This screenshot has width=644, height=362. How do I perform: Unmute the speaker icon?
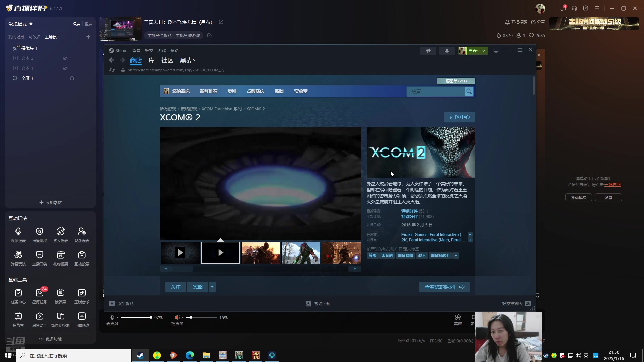click(x=177, y=317)
